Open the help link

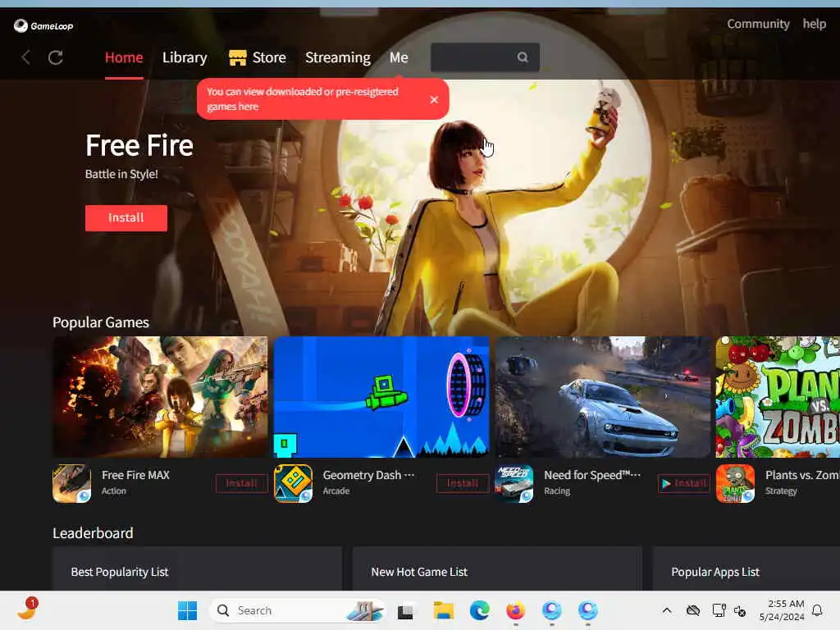point(815,24)
